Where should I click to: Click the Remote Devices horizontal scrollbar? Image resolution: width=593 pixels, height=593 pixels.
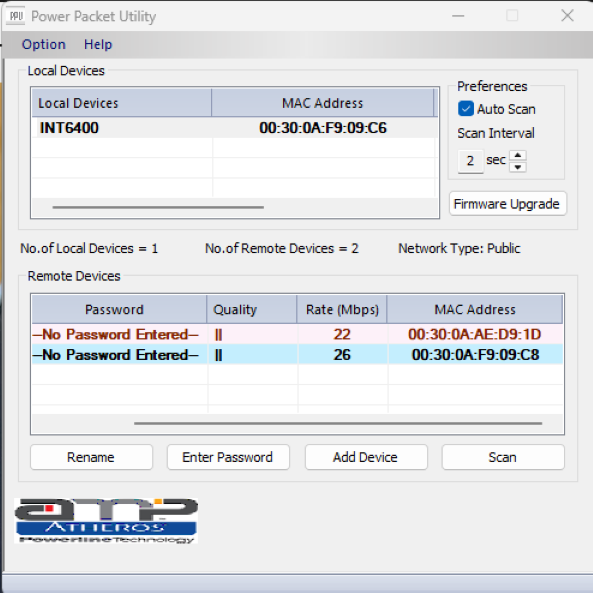point(338,423)
